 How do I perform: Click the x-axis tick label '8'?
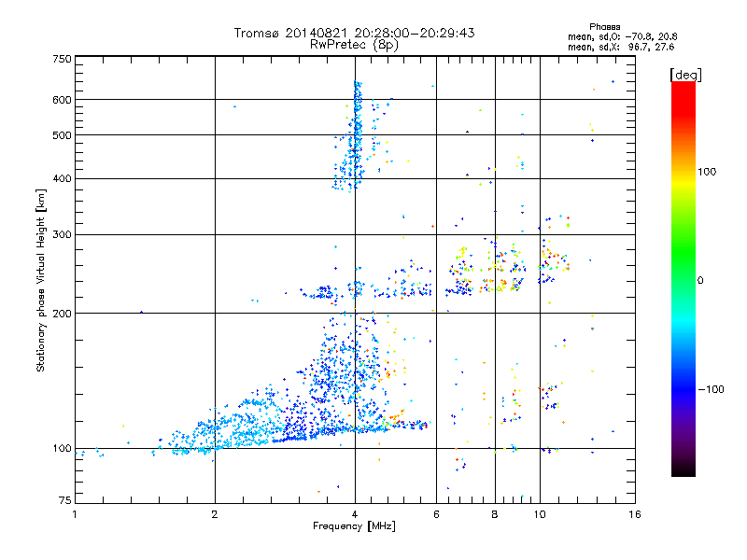pyautogui.click(x=495, y=514)
